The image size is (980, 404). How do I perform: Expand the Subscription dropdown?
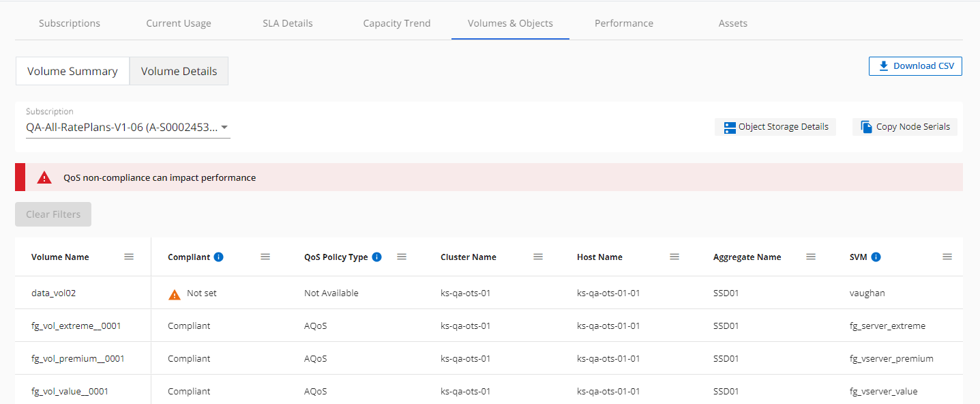point(224,127)
